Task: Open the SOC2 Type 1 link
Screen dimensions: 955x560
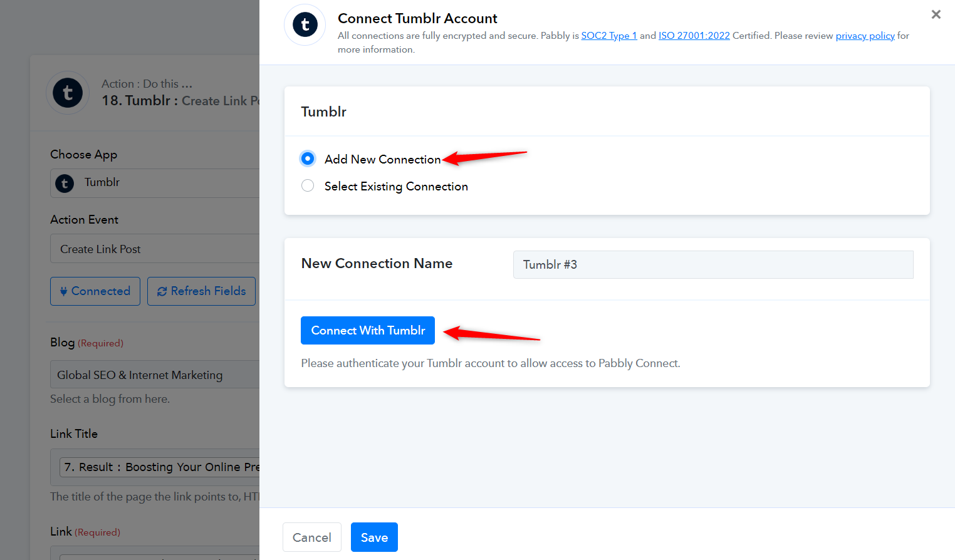Action: [x=609, y=36]
